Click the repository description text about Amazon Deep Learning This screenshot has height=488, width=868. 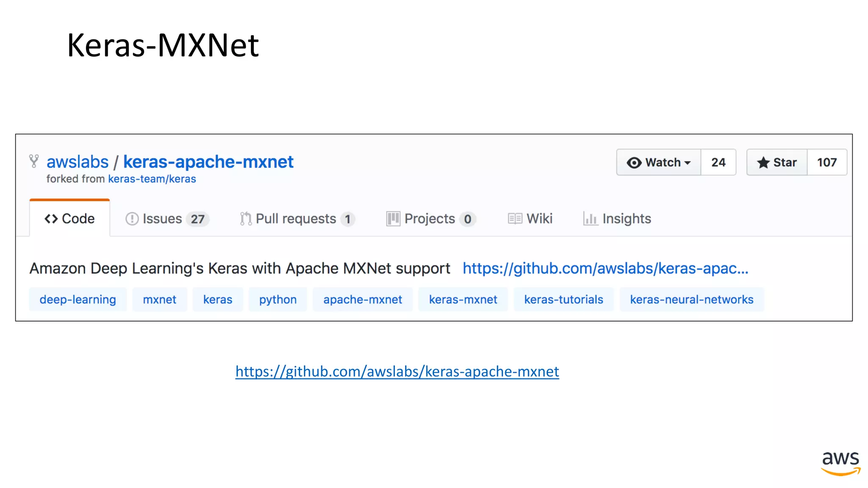point(239,269)
